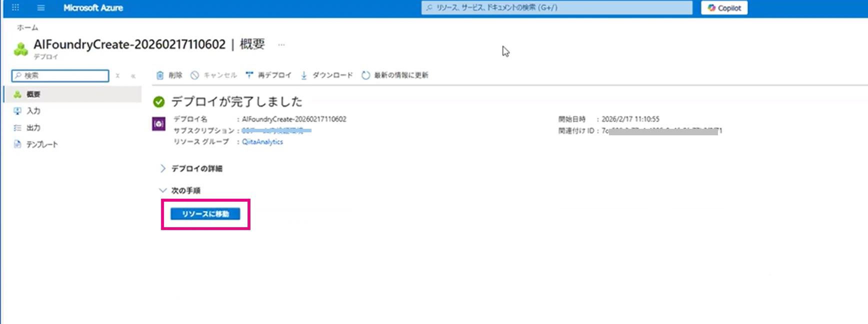This screenshot has width=868, height=324.
Task: Click the purple resource icon beside デプロイ名
Action: point(158,124)
